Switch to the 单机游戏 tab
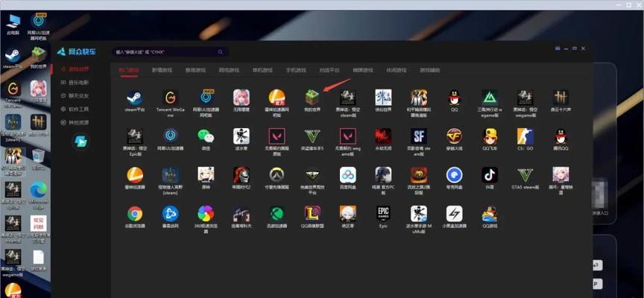This screenshot has width=644, height=298. click(262, 70)
